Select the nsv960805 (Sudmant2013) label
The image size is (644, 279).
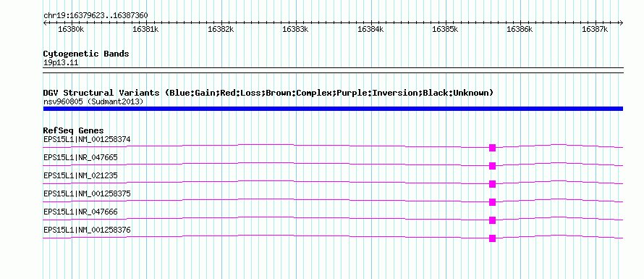93,101
